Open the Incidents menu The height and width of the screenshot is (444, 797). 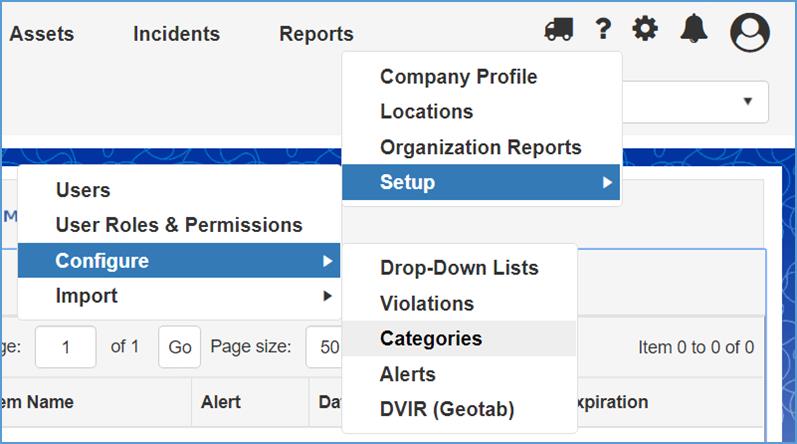point(176,34)
